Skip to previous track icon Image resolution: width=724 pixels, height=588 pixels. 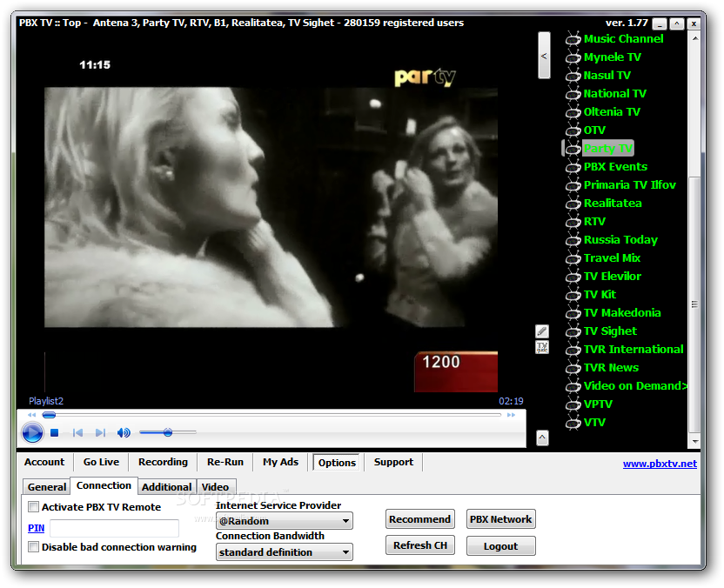(x=77, y=433)
